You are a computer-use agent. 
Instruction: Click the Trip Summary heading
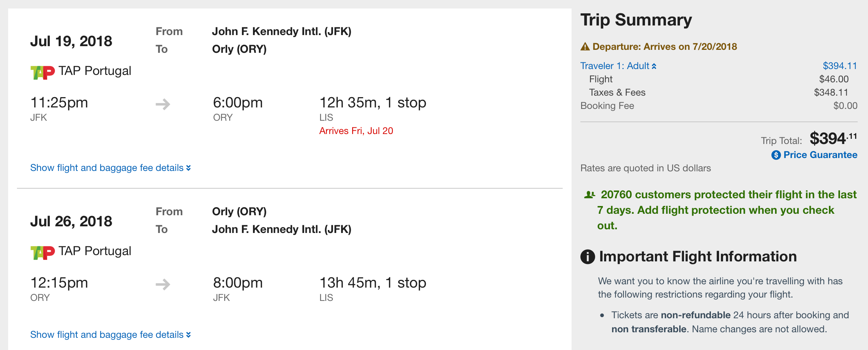tap(636, 20)
